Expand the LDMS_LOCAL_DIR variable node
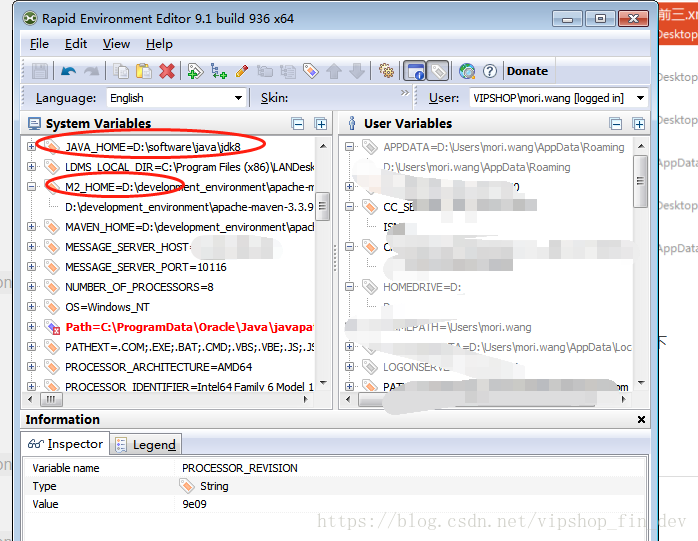This screenshot has height=541, width=698. tap(31, 167)
